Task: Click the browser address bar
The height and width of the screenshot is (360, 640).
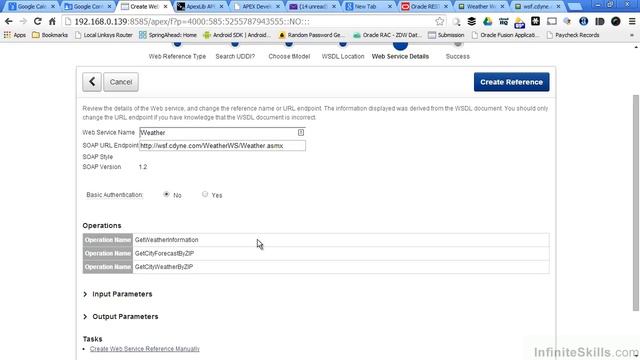Action: tap(253, 22)
